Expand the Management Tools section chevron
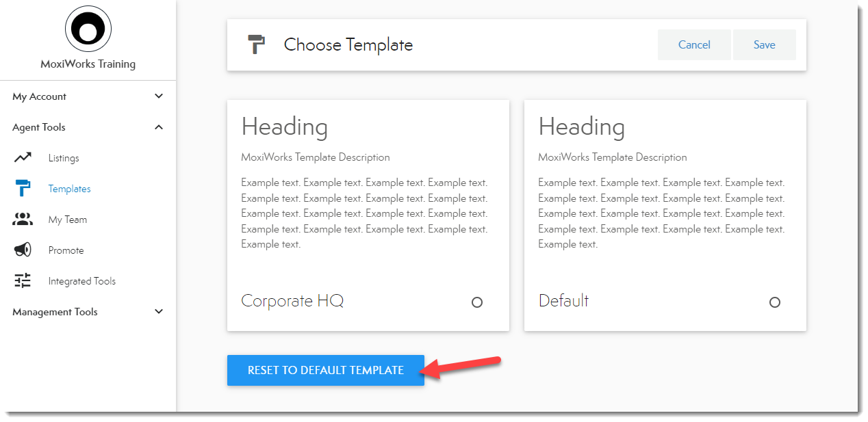868x422 pixels. [x=159, y=312]
